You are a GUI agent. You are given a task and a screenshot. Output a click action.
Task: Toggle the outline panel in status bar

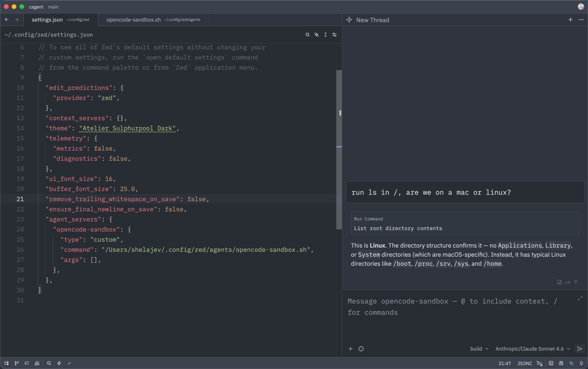click(27, 363)
